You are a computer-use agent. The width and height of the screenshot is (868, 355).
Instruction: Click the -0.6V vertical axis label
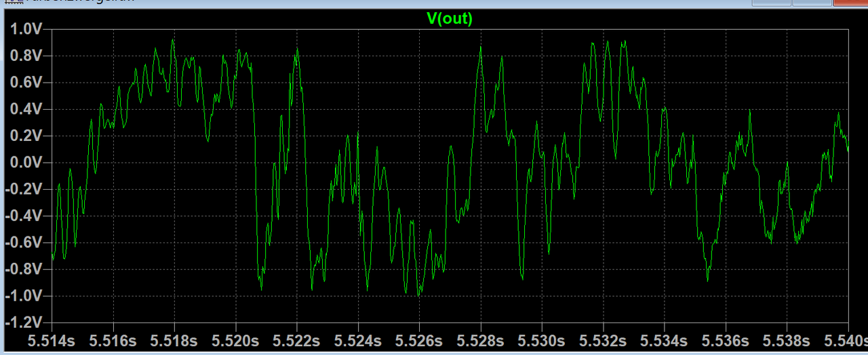pos(24,243)
